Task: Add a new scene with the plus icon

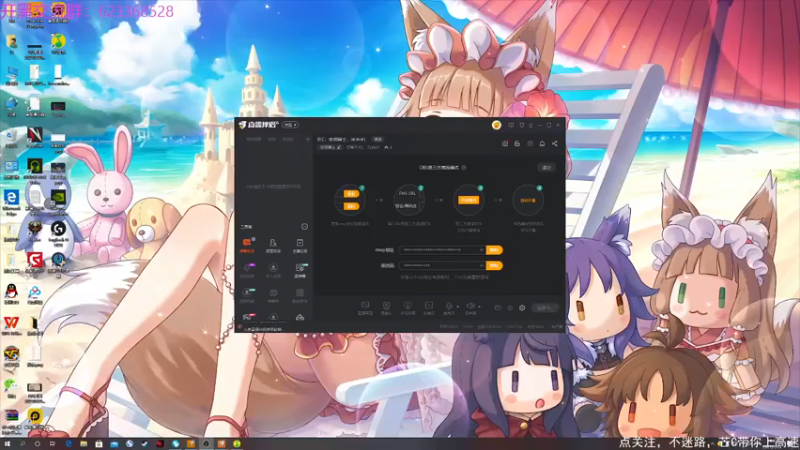Action: pos(308,139)
